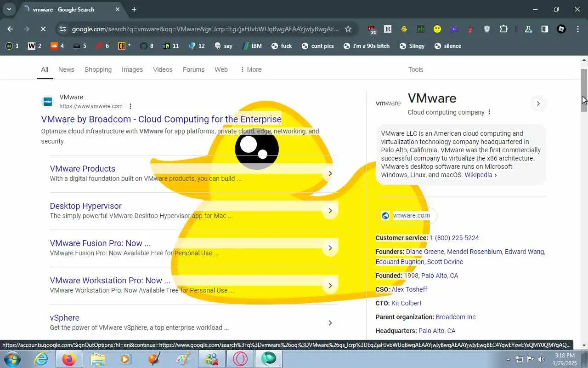Open the search Tools button

416,69
